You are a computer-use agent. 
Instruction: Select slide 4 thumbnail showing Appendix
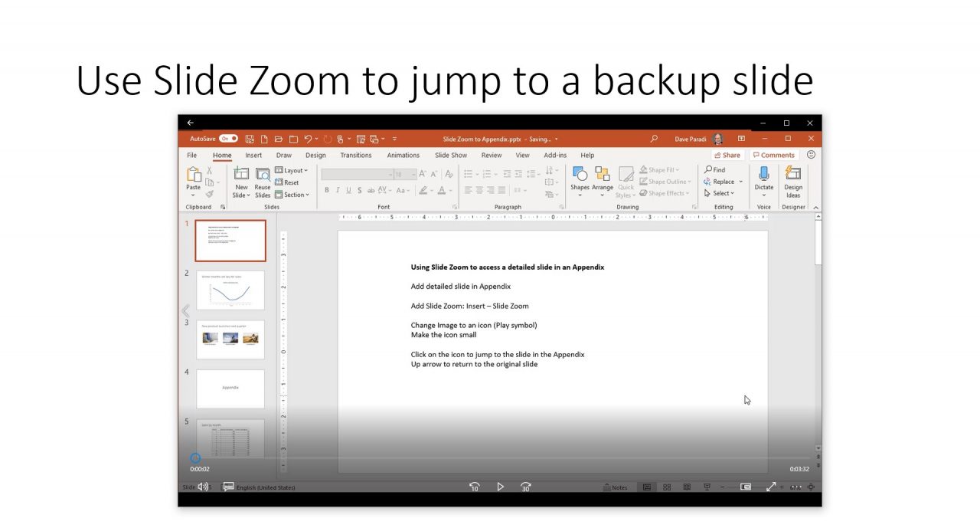tap(230, 389)
